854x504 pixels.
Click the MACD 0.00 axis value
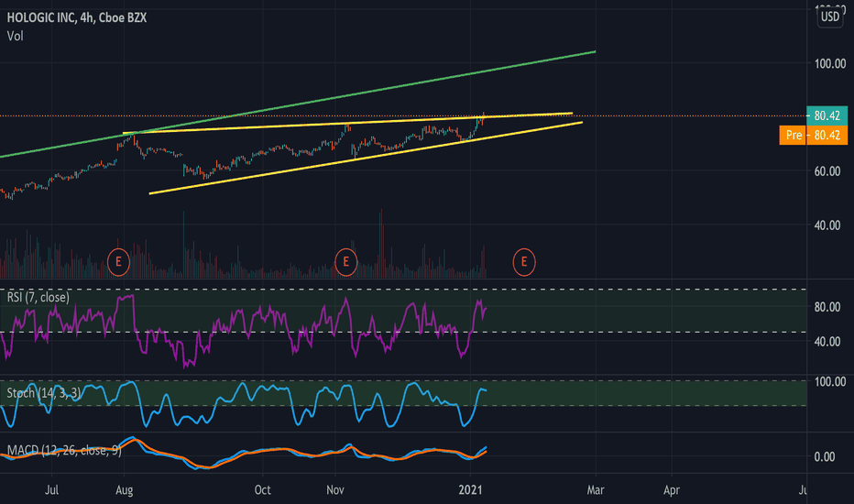point(824,456)
